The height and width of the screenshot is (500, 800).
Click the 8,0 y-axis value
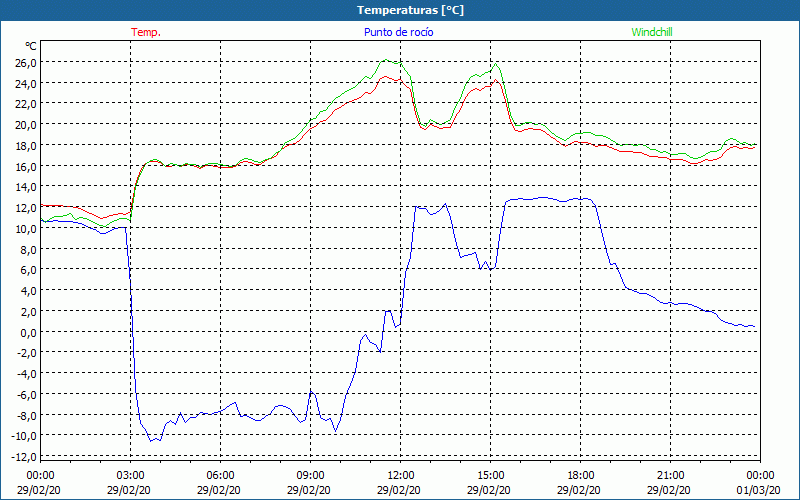29,249
